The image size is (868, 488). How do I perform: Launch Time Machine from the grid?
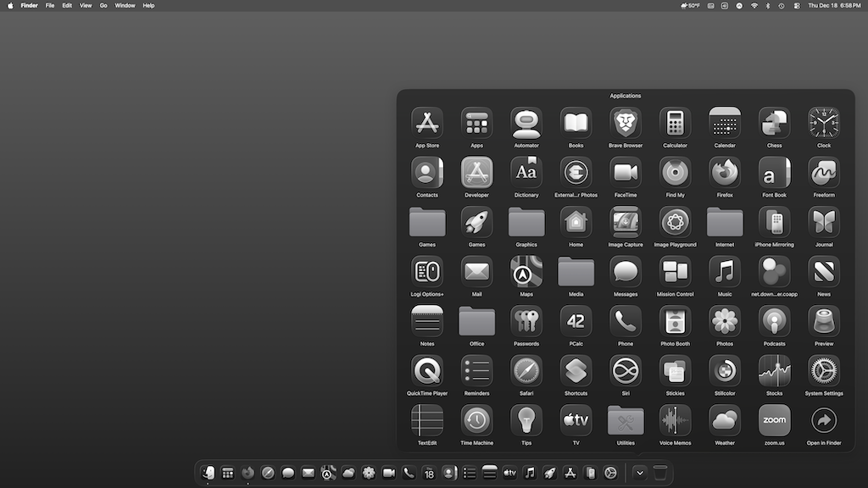(476, 420)
